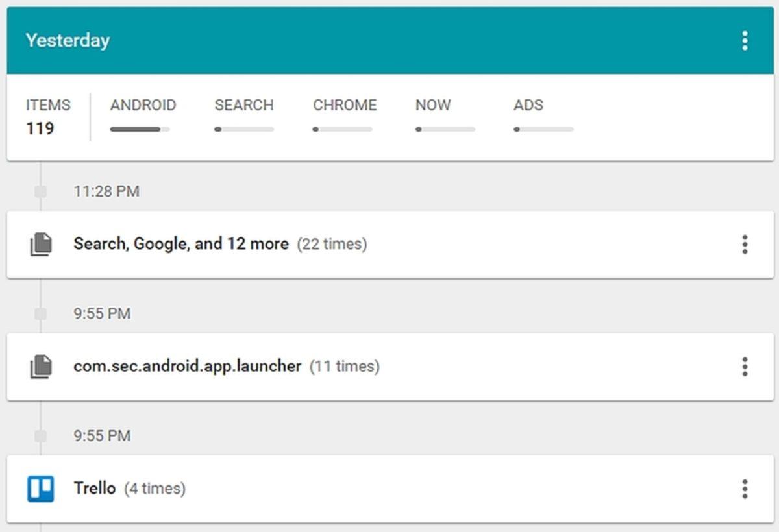779x532 pixels.
Task: Open options for the Trello activity entry
Action: [x=743, y=488]
